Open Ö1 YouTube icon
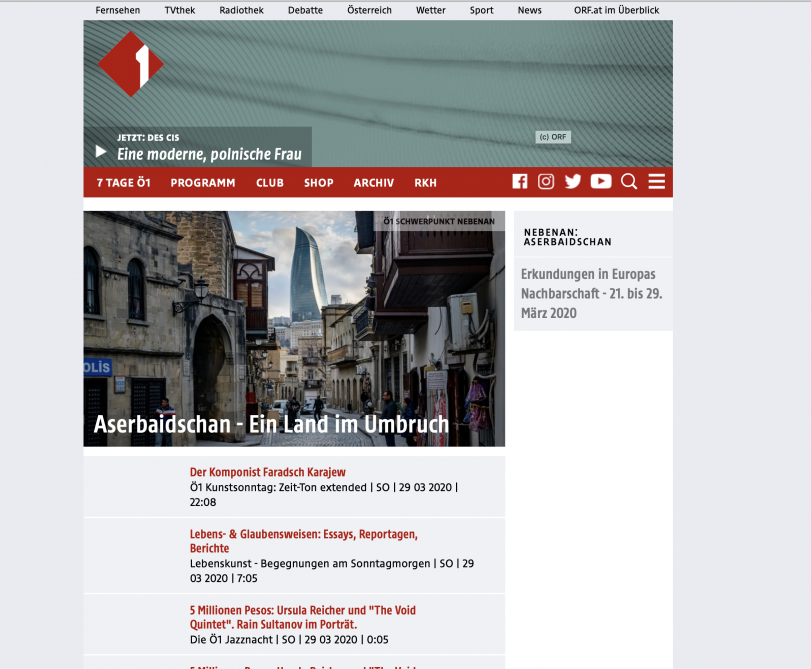 click(x=600, y=182)
